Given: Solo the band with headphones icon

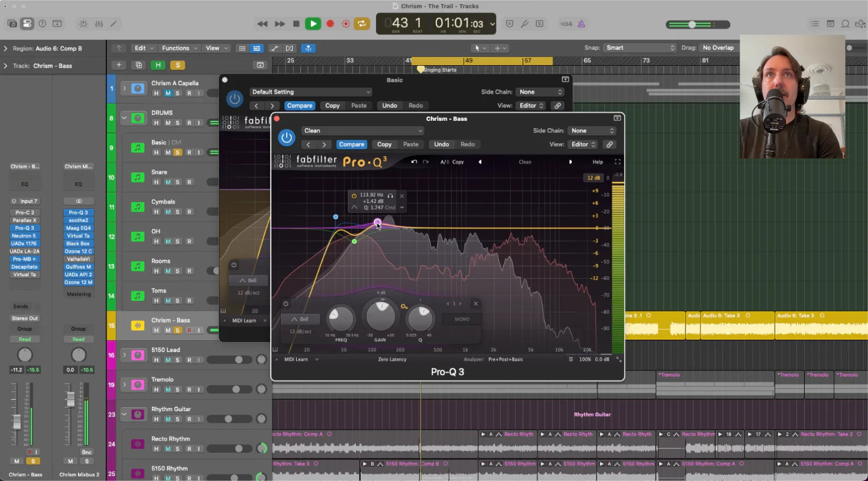Looking at the screenshot, I should click(390, 195).
